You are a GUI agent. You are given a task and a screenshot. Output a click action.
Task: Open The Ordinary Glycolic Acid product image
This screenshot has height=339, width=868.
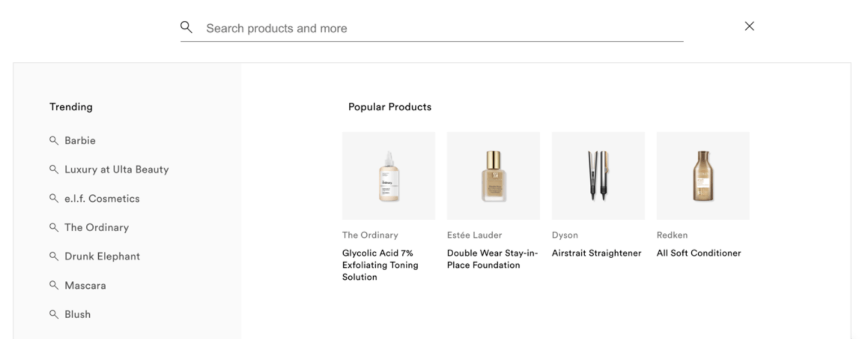coord(388,176)
